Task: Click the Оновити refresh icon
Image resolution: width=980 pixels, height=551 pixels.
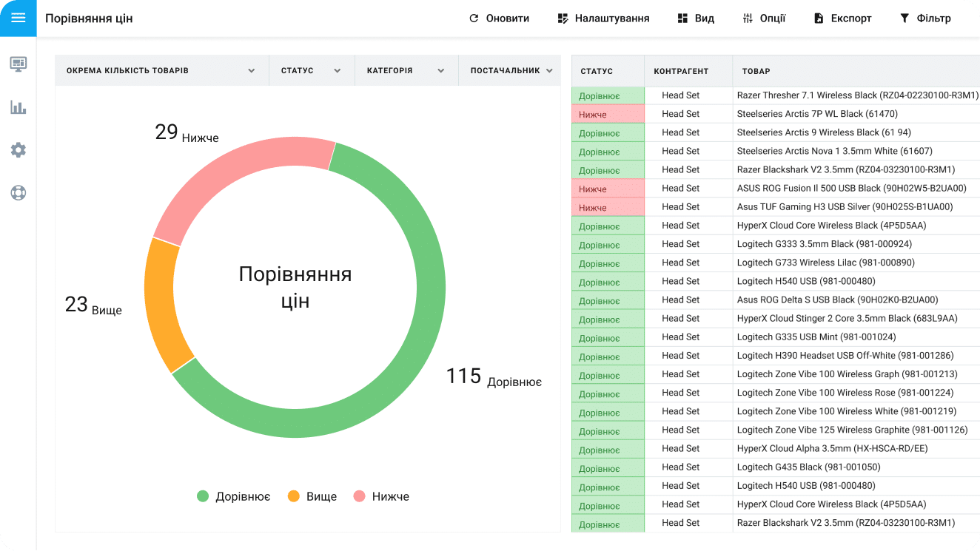Action: click(474, 18)
